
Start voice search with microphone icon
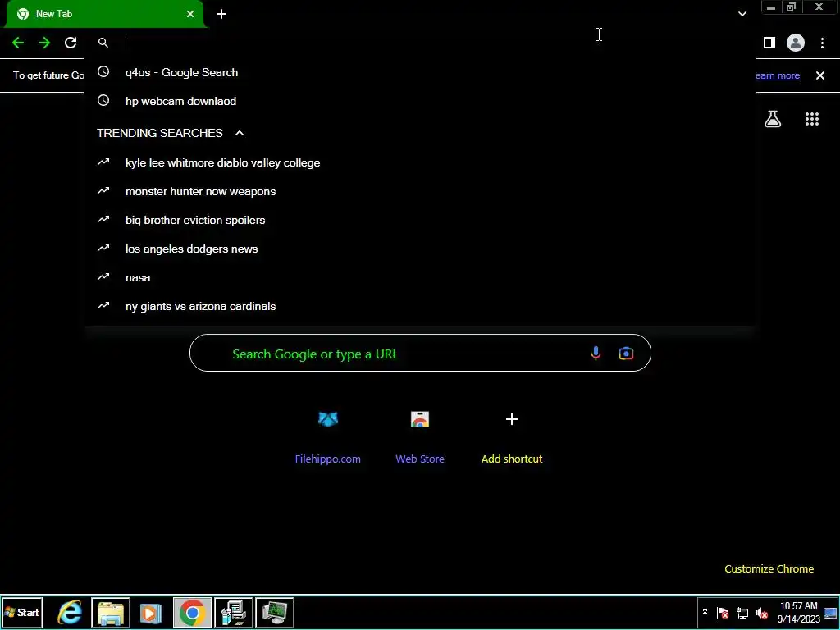596,353
